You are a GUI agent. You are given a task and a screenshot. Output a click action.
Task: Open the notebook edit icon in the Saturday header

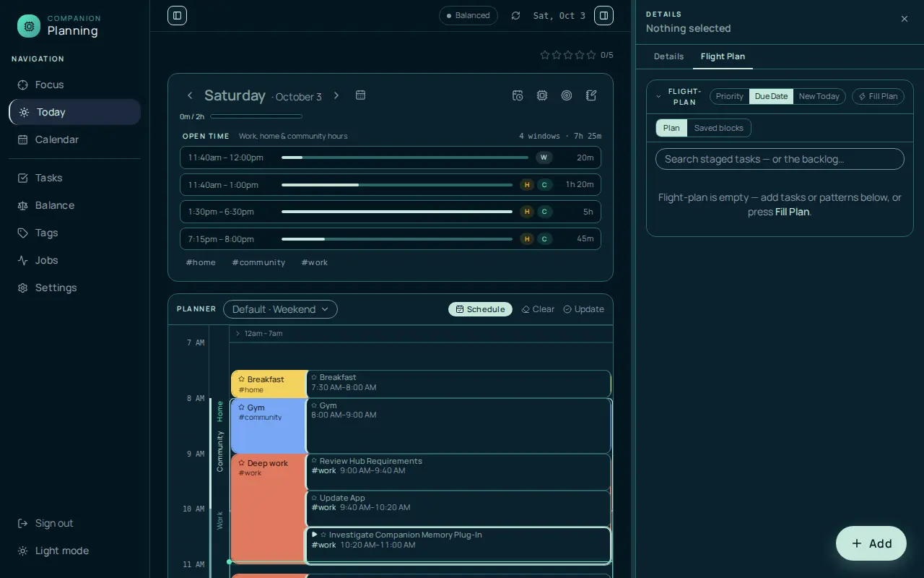coord(591,95)
